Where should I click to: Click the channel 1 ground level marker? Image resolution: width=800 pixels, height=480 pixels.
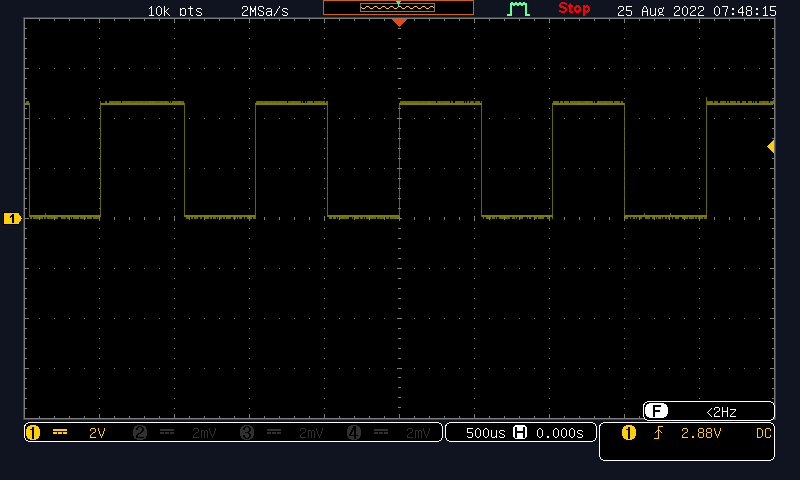click(12, 218)
